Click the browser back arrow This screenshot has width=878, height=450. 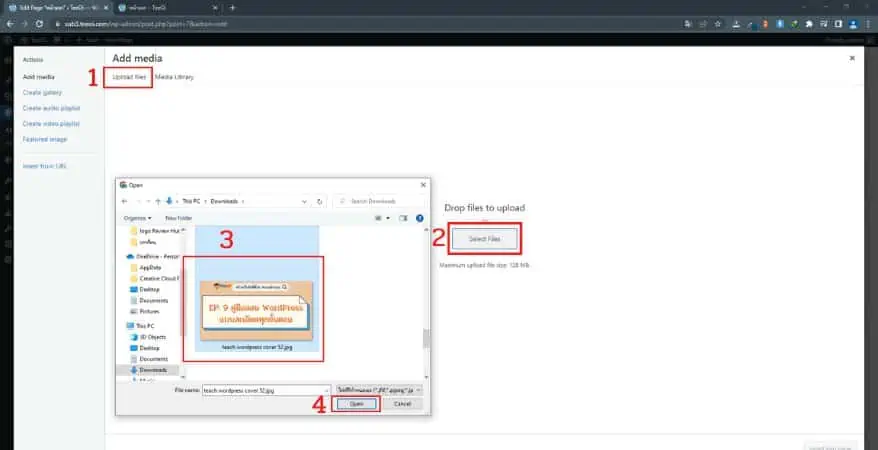10,24
